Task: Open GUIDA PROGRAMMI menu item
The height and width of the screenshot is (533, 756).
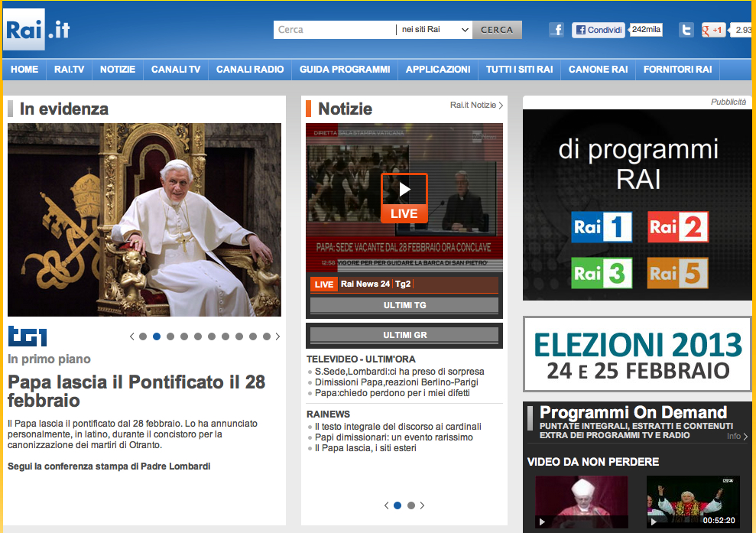Action: (x=345, y=70)
